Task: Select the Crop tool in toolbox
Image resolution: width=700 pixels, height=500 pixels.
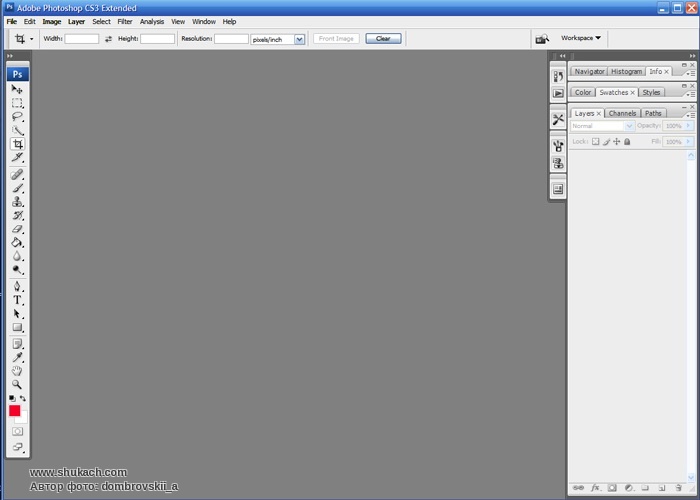Action: pyautogui.click(x=17, y=144)
